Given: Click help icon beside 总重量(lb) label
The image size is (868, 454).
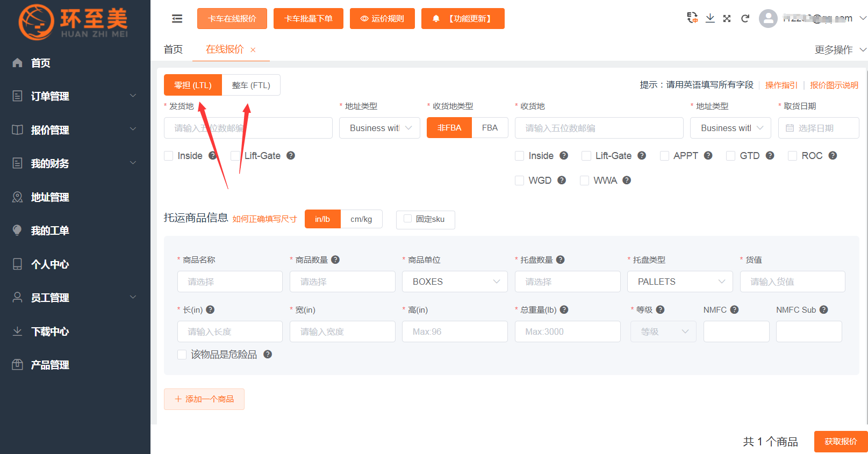Looking at the screenshot, I should (x=564, y=309).
